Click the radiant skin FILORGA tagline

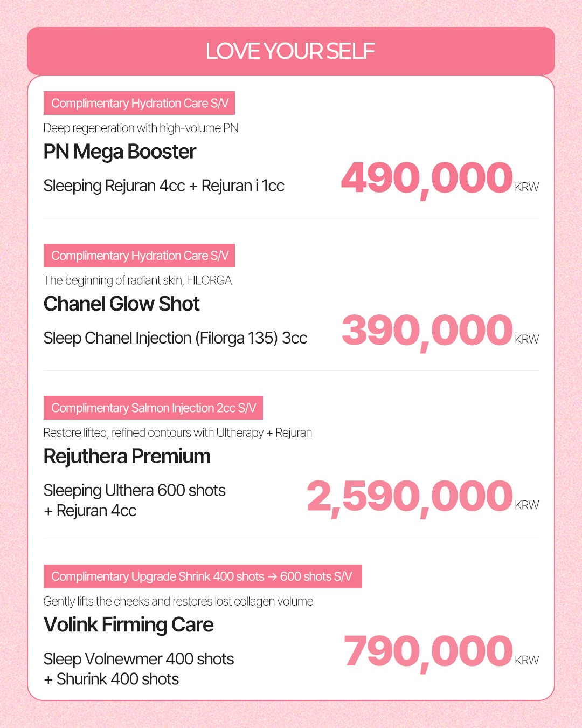(137, 280)
